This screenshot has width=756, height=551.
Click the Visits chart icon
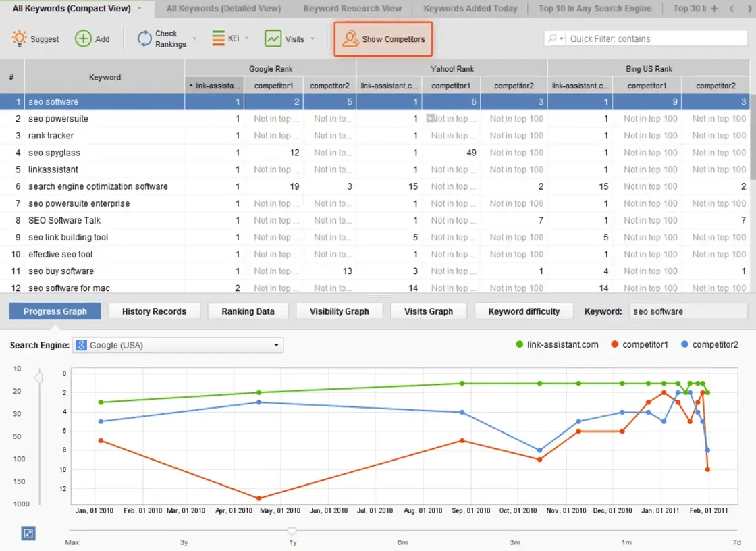273,38
